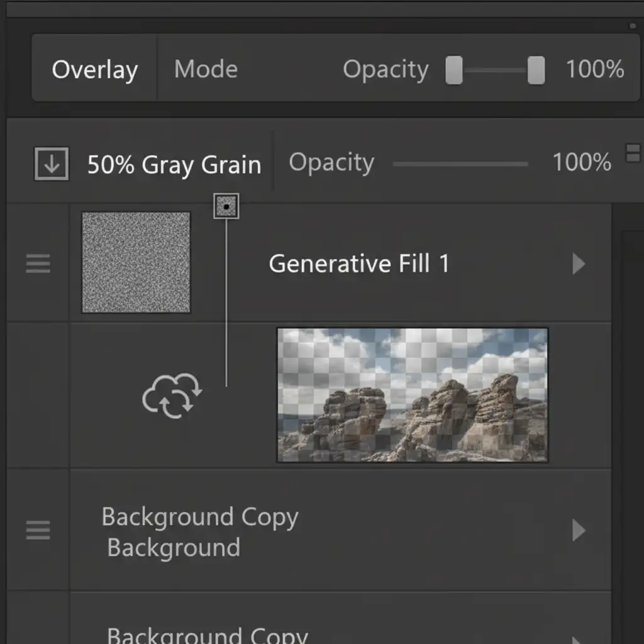Image resolution: width=644 pixels, height=644 pixels.
Task: Click the 100% opacity value for 50% Gray Grain
Action: click(x=581, y=163)
